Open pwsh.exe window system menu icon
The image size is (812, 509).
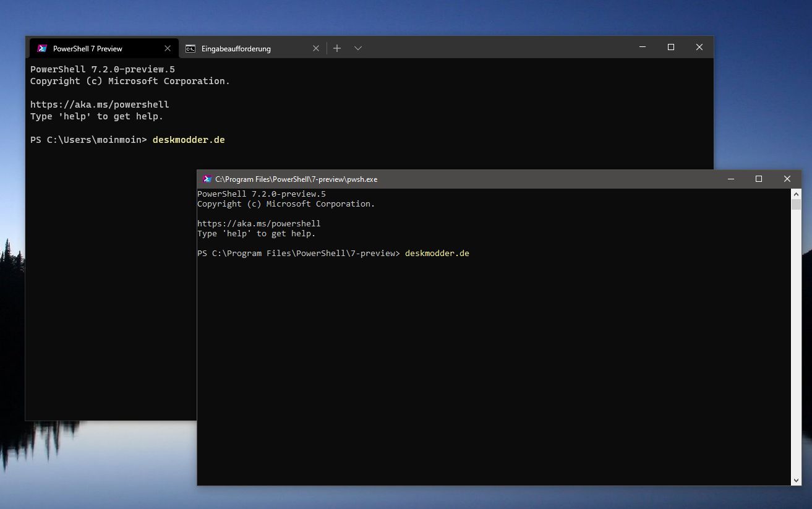(207, 179)
